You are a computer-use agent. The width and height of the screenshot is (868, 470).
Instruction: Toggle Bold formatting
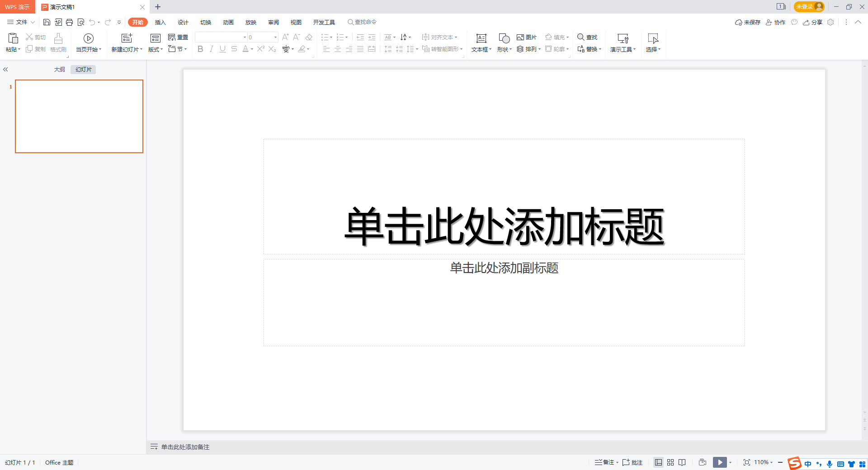(x=200, y=49)
